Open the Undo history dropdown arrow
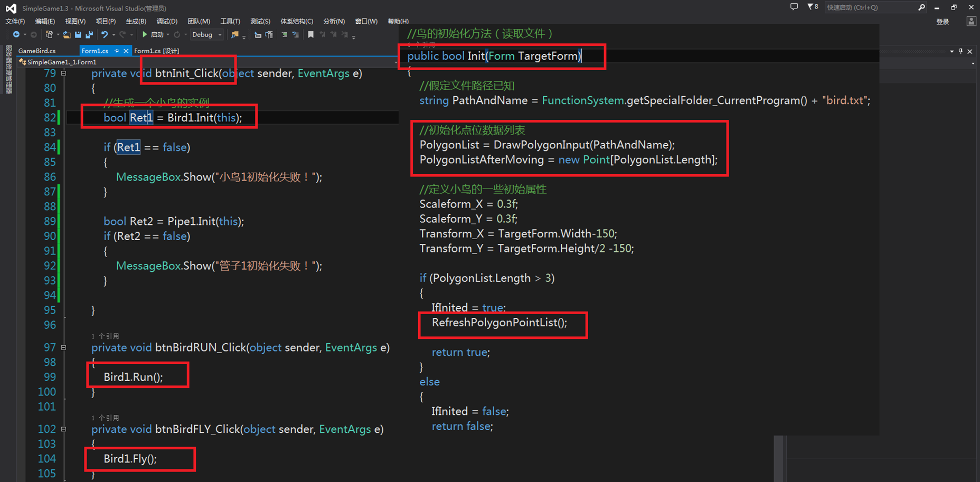The image size is (980, 482). [114, 35]
